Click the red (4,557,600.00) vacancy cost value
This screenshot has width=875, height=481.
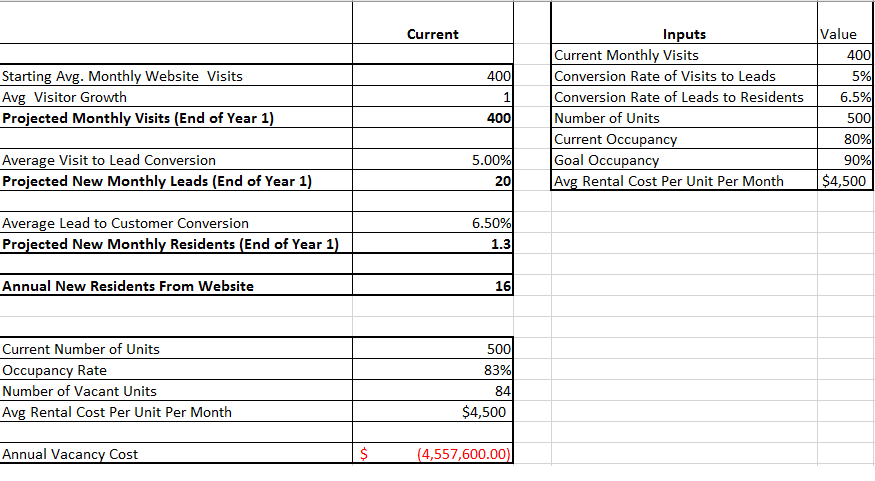pos(432,454)
